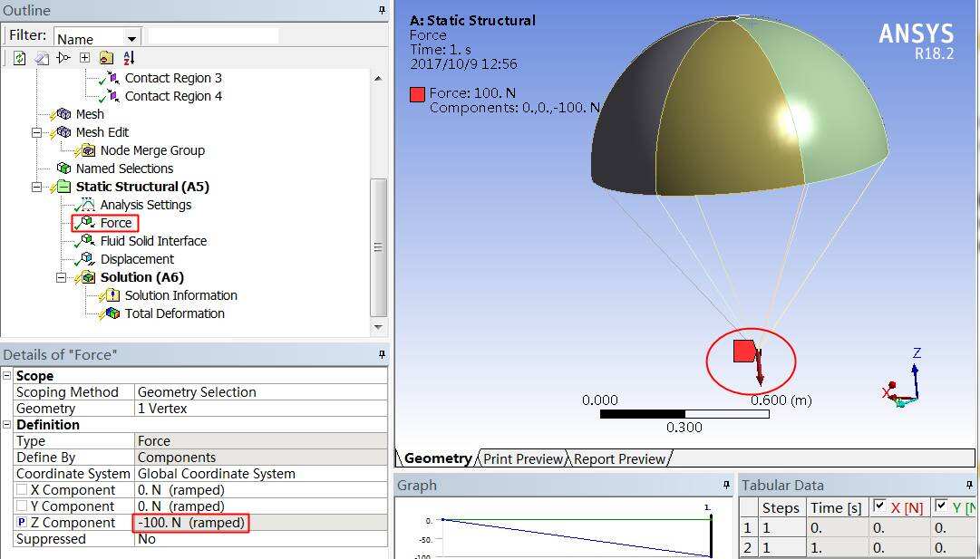Screen dimensions: 980x559
Task: Click the Scoping Method value Geometry Selection
Action: pos(261,391)
